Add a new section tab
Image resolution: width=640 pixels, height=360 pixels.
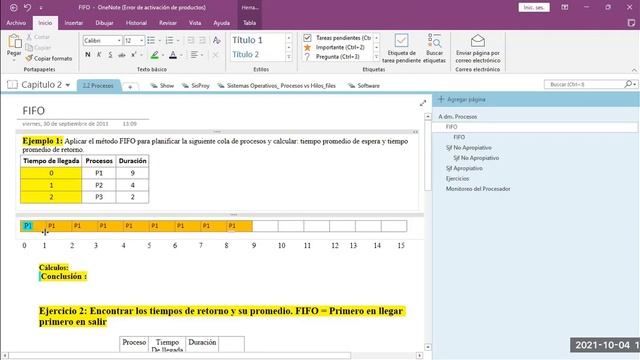coord(130,87)
